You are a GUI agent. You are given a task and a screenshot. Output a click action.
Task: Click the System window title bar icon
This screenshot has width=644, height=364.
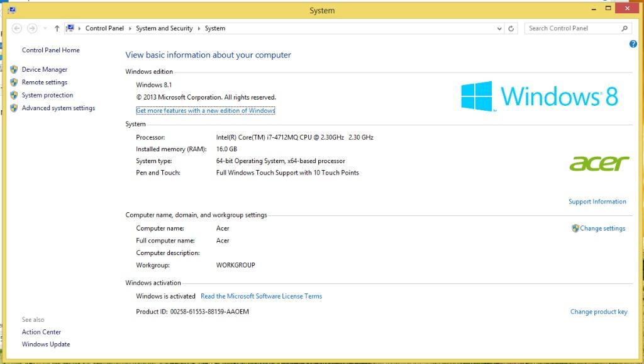(11, 10)
